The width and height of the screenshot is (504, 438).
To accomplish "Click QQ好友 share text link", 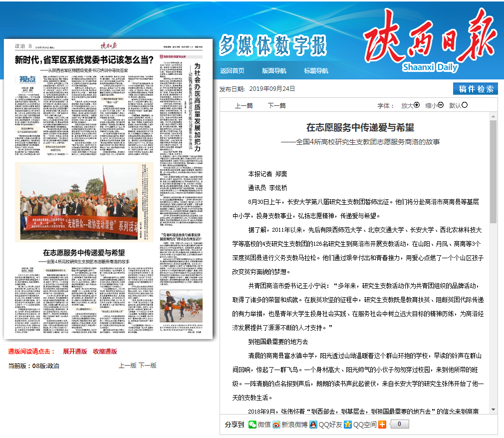I will point(330,425).
